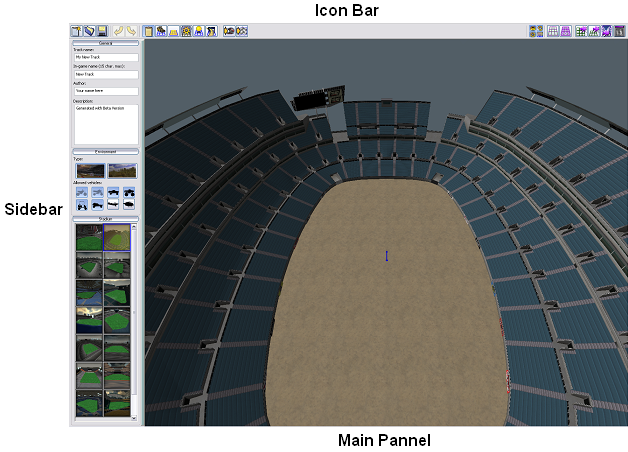Viewport: 628px width, 452px height.
Task: Select the gear objects mode icon
Action: [x=186, y=31]
